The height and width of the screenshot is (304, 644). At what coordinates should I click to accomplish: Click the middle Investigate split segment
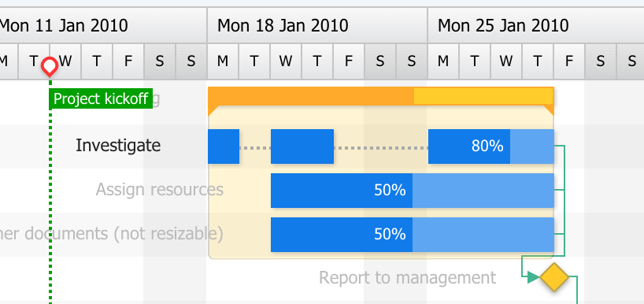click(302, 146)
